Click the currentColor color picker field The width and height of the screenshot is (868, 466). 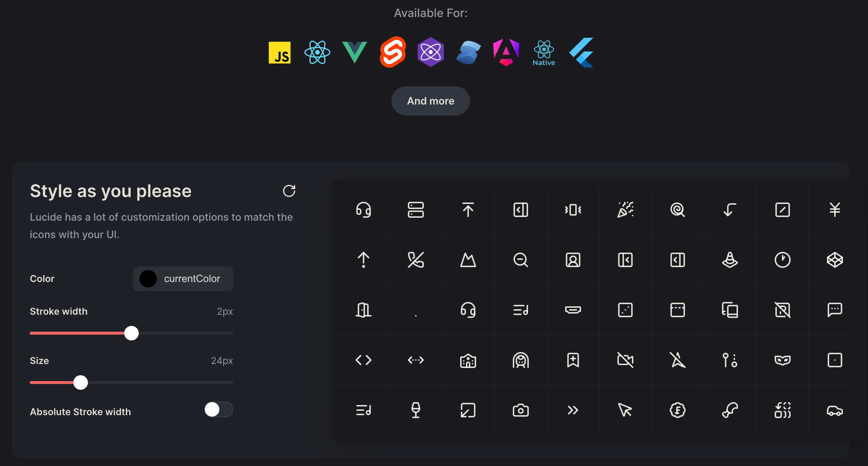coord(183,279)
